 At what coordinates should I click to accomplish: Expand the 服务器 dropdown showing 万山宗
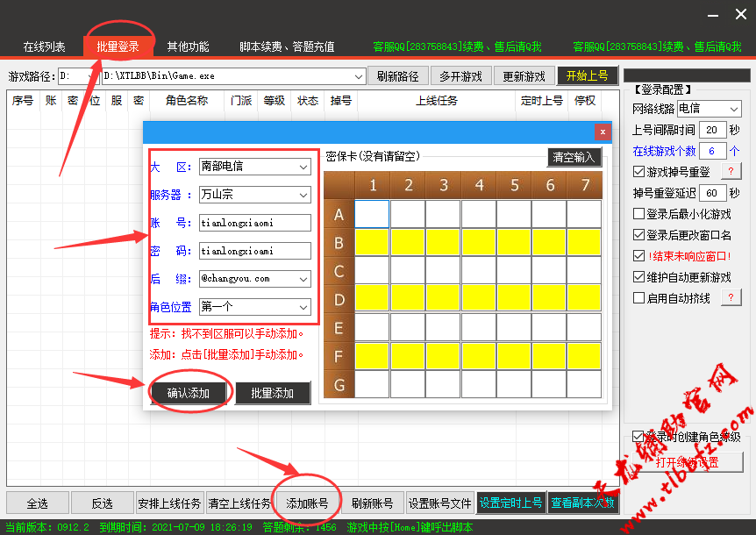[x=303, y=195]
